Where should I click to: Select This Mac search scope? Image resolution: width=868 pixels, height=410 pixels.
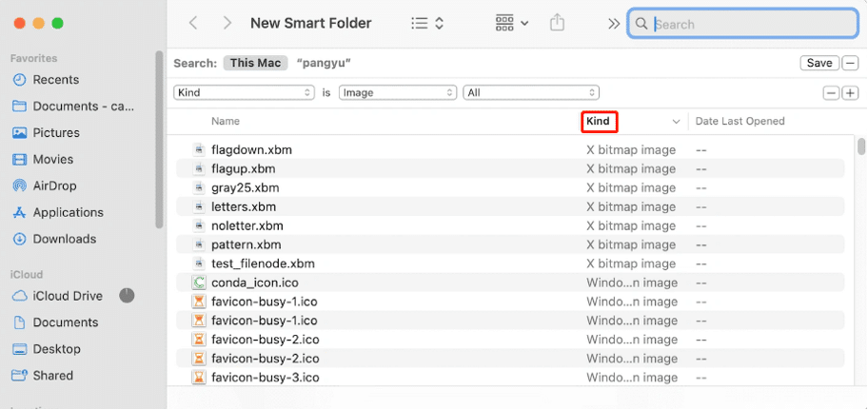[x=255, y=63]
